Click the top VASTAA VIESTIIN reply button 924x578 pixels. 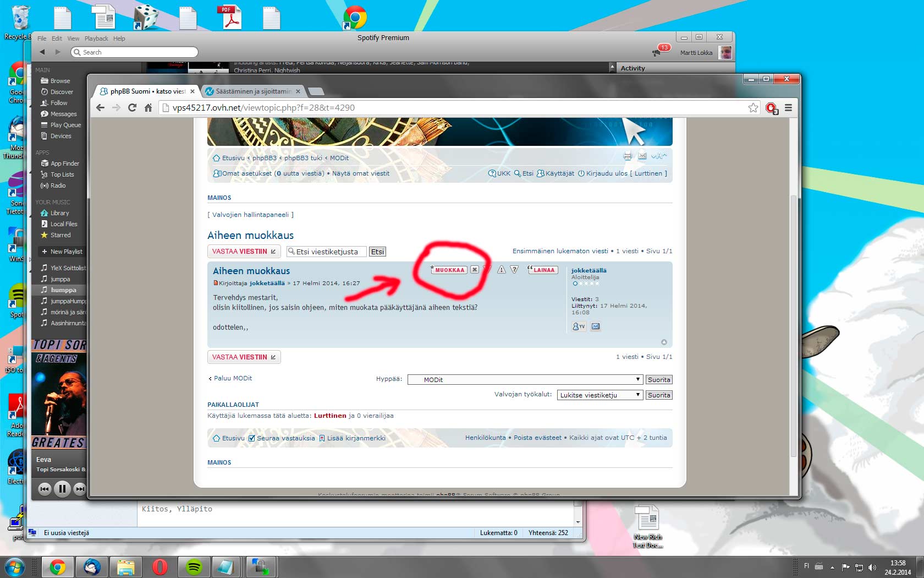coord(244,252)
